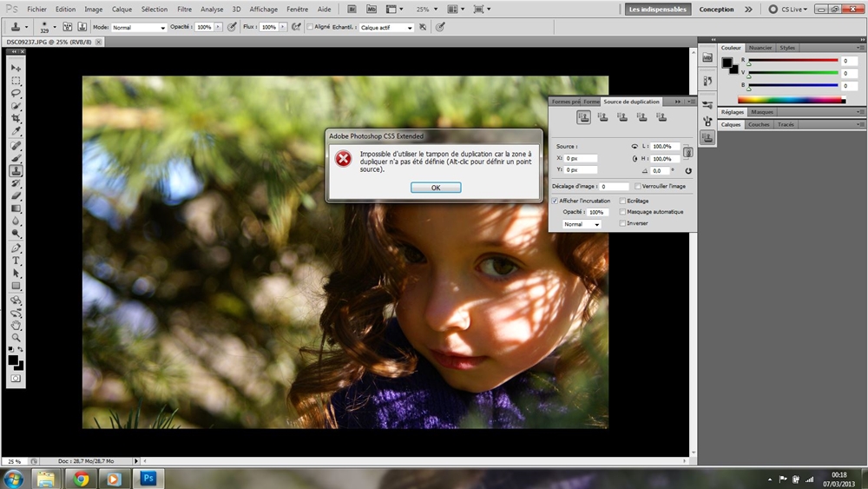Check the Aligné option
The image size is (868, 489).
click(310, 27)
